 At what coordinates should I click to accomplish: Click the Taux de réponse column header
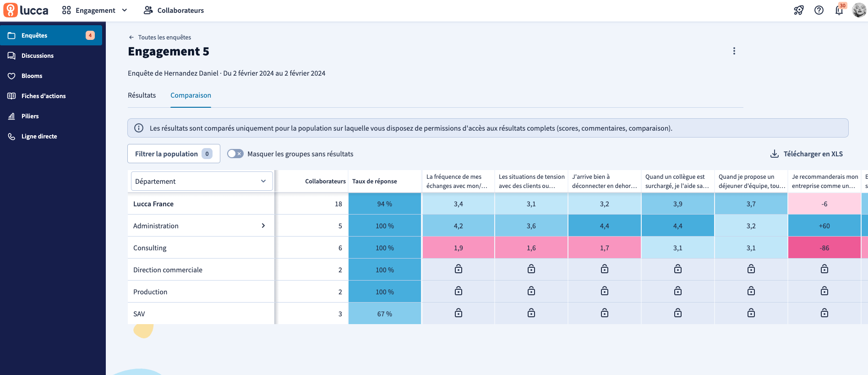click(375, 181)
